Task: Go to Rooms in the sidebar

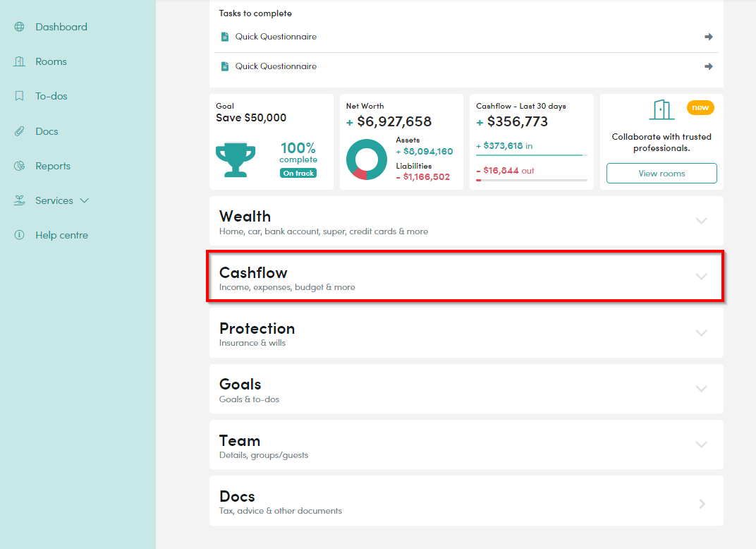Action: coord(51,62)
